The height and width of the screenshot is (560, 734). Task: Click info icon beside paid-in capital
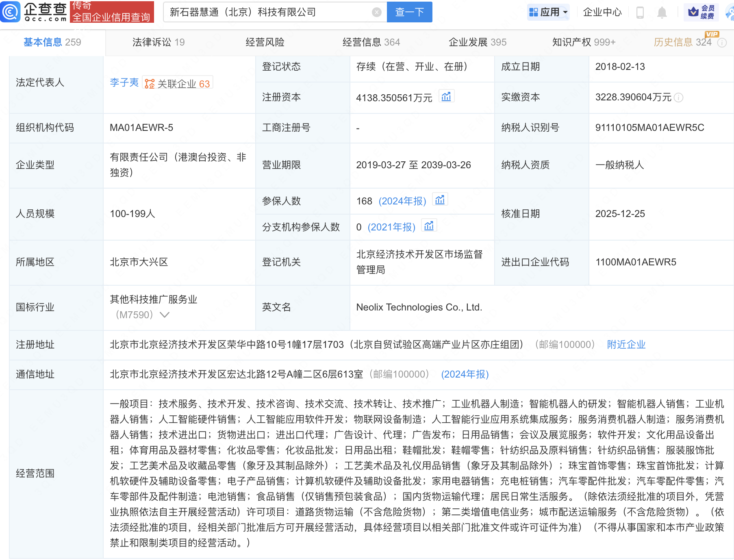point(678,98)
